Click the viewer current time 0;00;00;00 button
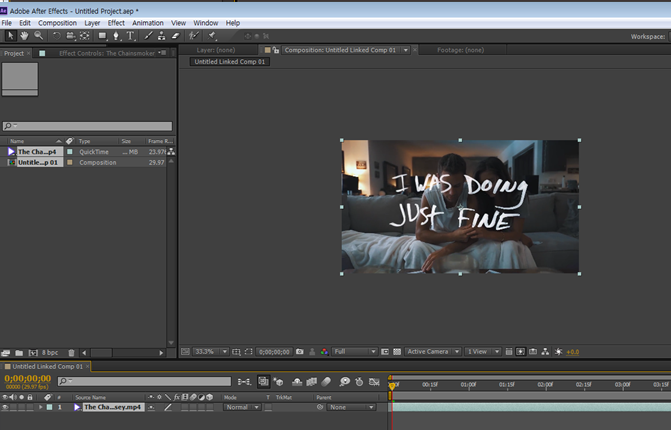 (x=274, y=352)
